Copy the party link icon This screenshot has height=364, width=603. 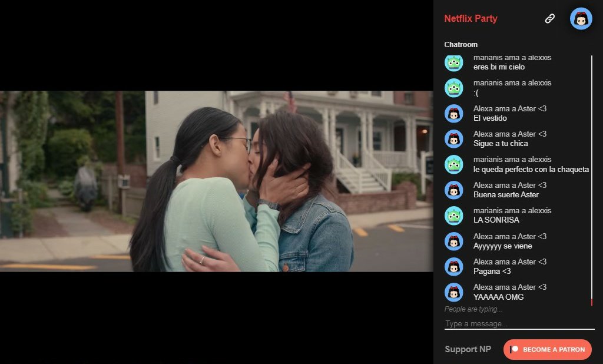550,18
